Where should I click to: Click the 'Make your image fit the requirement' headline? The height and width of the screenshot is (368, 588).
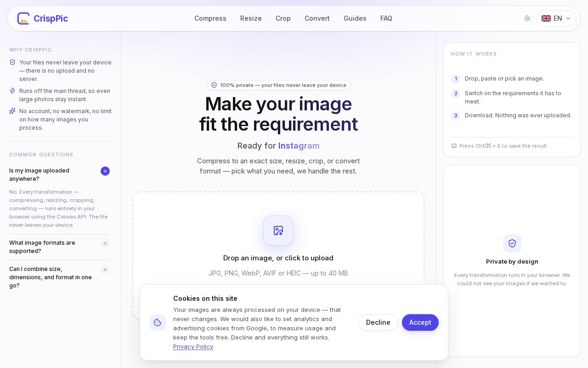(278, 114)
